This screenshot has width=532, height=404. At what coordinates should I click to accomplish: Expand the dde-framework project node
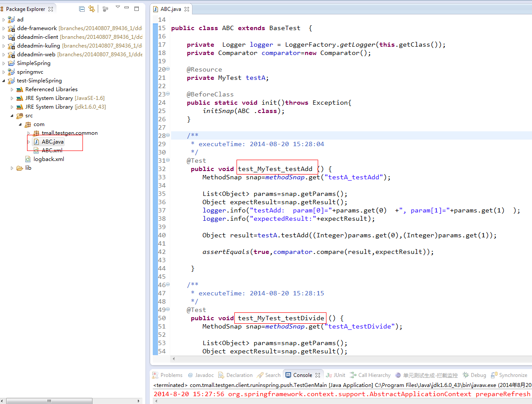[x=4, y=28]
